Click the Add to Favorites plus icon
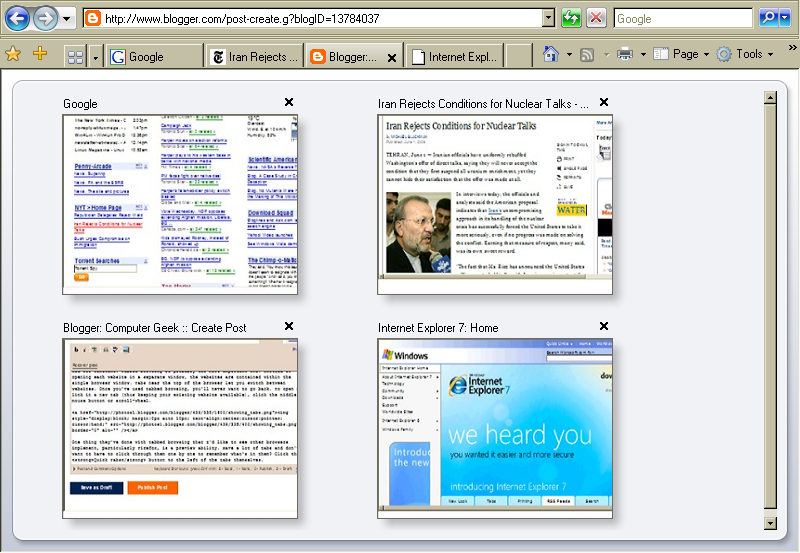800x553 pixels. 40,53
